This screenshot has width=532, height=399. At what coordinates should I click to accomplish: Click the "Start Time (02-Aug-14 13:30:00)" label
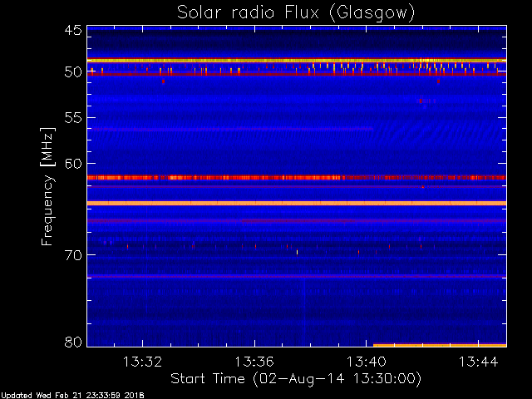(296, 379)
